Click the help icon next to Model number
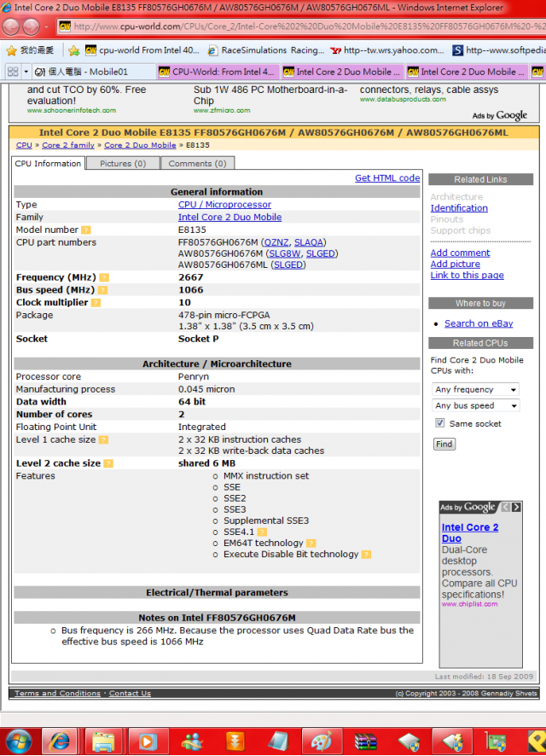Screen dimensions: 546x756 [86, 230]
